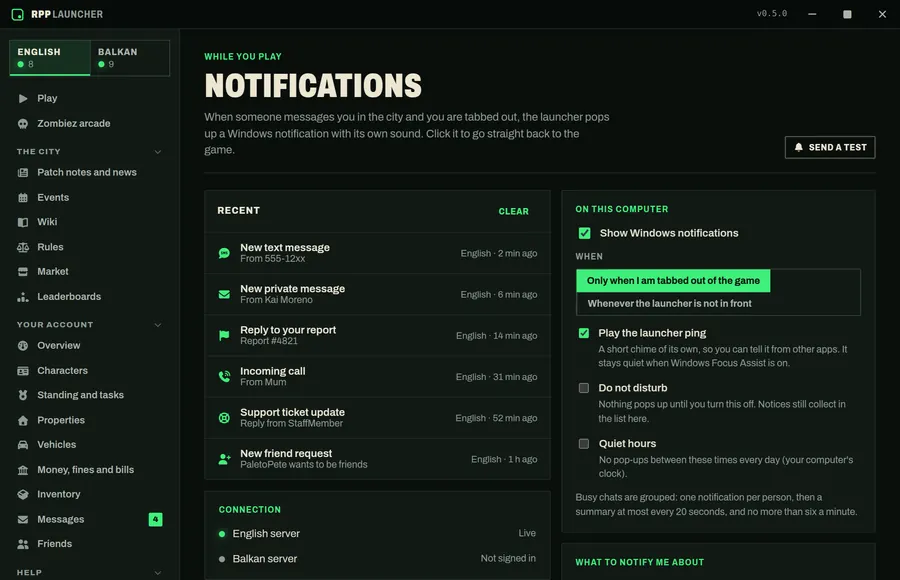Image resolution: width=900 pixels, height=580 pixels.
Task: Click the RPP Launcher logo icon
Action: [x=18, y=14]
